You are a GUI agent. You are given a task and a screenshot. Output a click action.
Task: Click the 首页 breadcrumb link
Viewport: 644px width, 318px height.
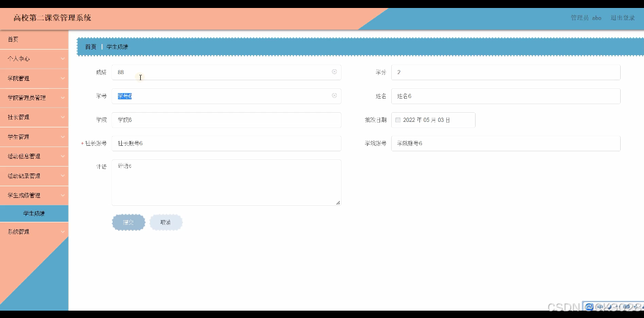pyautogui.click(x=91, y=47)
